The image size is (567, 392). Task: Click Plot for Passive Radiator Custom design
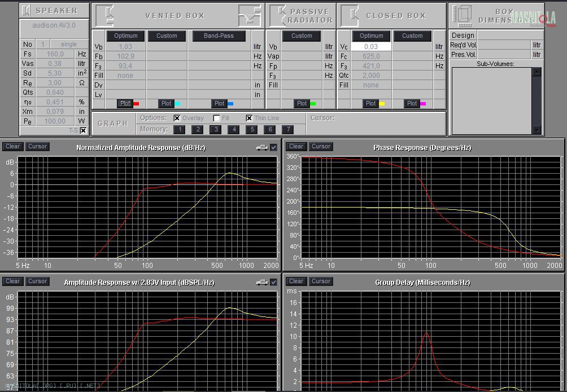302,104
